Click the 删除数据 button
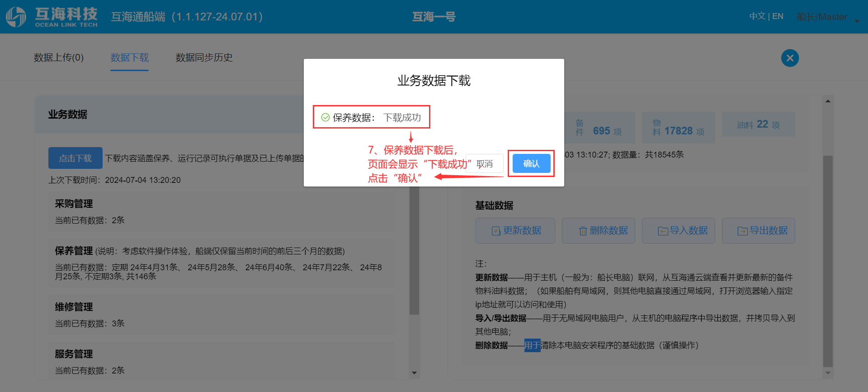Image resolution: width=868 pixels, height=392 pixels. pos(598,230)
